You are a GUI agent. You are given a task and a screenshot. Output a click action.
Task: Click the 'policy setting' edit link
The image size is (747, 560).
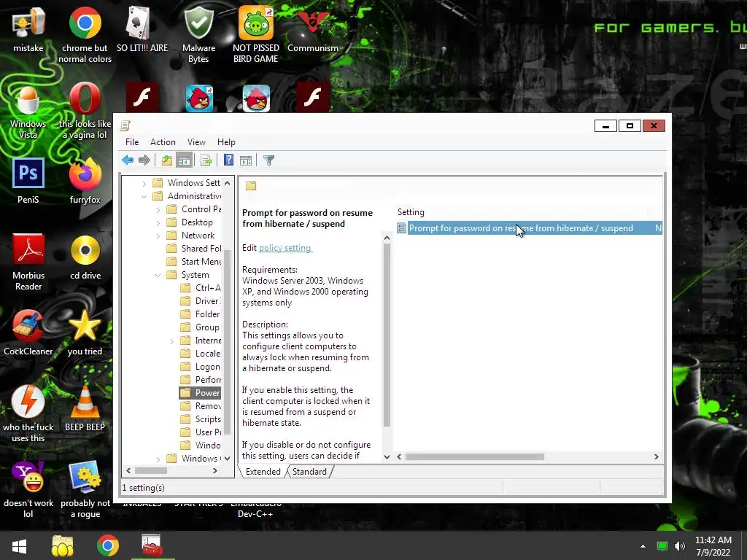pyautogui.click(x=285, y=248)
